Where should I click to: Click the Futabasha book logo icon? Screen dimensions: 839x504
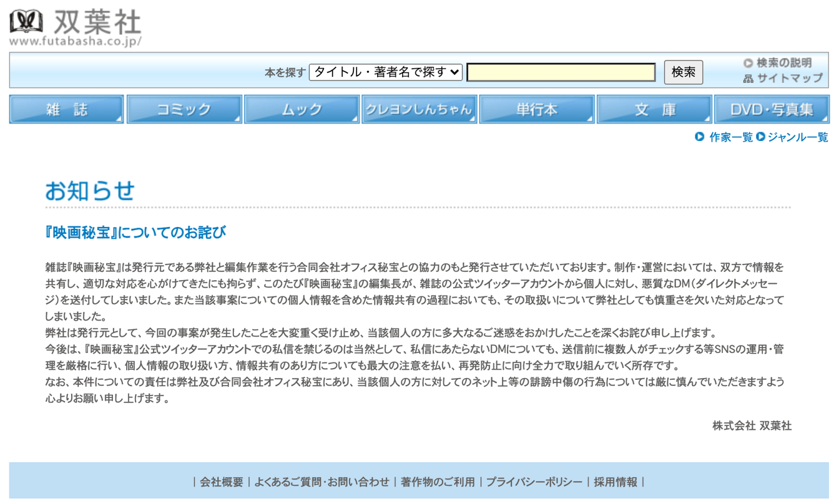coord(27,22)
